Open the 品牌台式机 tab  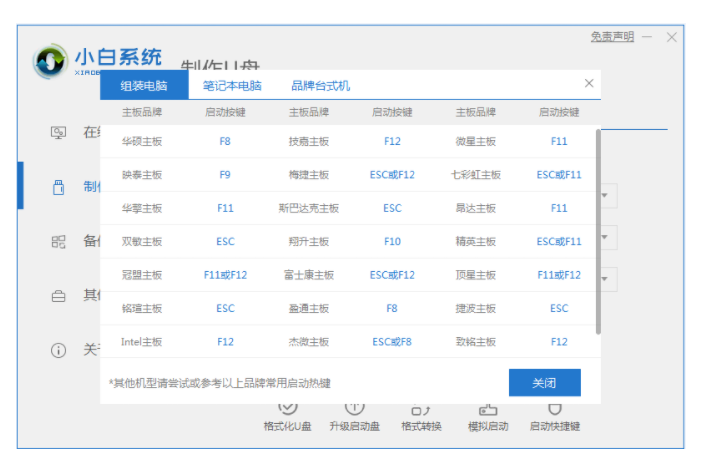point(320,86)
